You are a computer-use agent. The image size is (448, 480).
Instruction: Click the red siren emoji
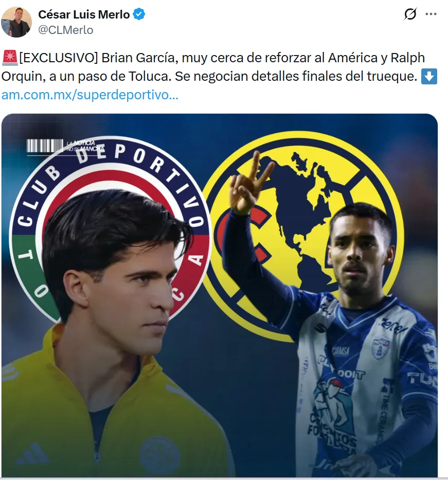(x=9, y=58)
